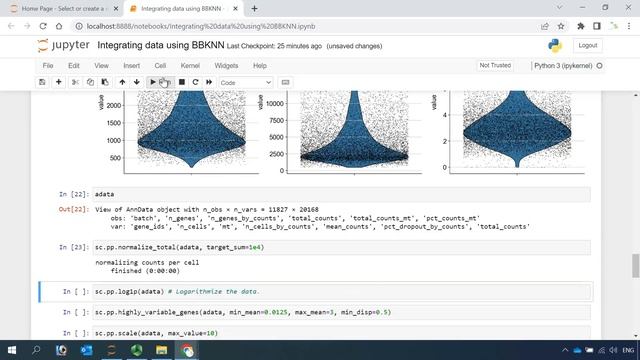Select the sc.pp.normalize_total code cell
Image resolution: width=640 pixels, height=360 pixels.
pos(341,247)
